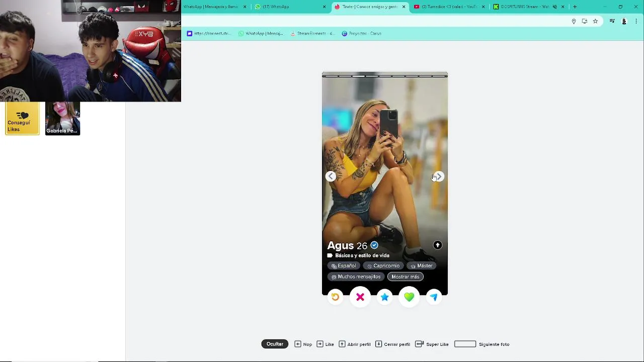The height and width of the screenshot is (362, 644).
Task: Click the up arrow key icon beside Abrir perfil
Action: click(342, 344)
